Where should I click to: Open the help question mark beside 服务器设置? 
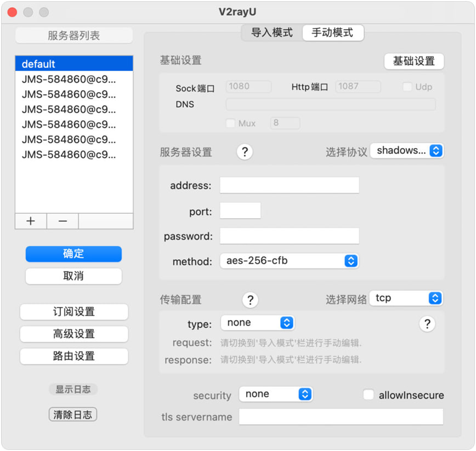click(245, 151)
